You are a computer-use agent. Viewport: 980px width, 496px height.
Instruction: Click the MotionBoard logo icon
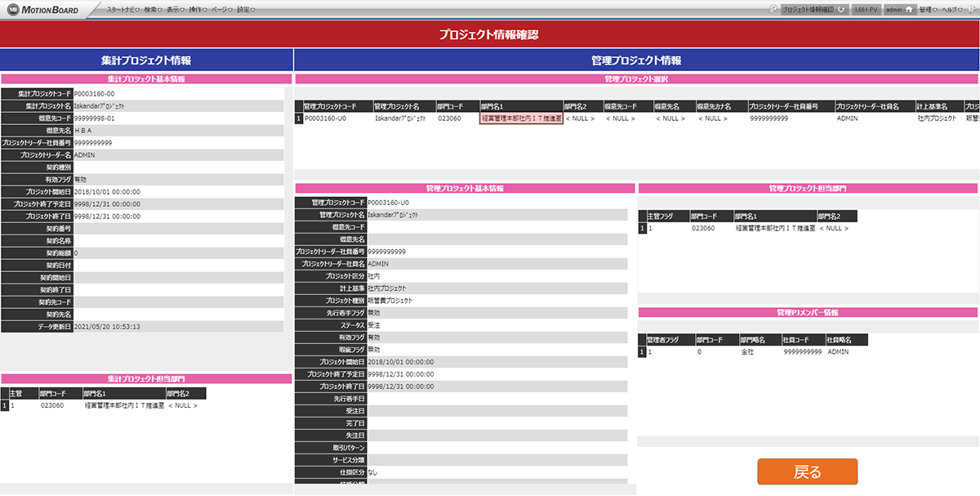(12, 10)
